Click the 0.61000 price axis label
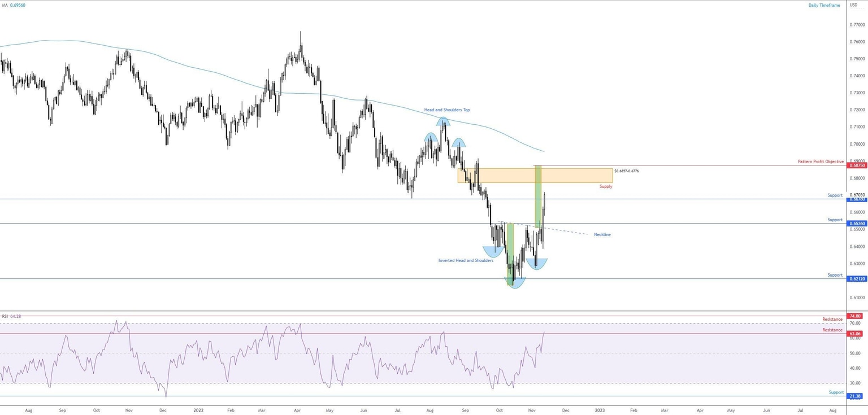The image size is (868, 415). pyautogui.click(x=858, y=297)
